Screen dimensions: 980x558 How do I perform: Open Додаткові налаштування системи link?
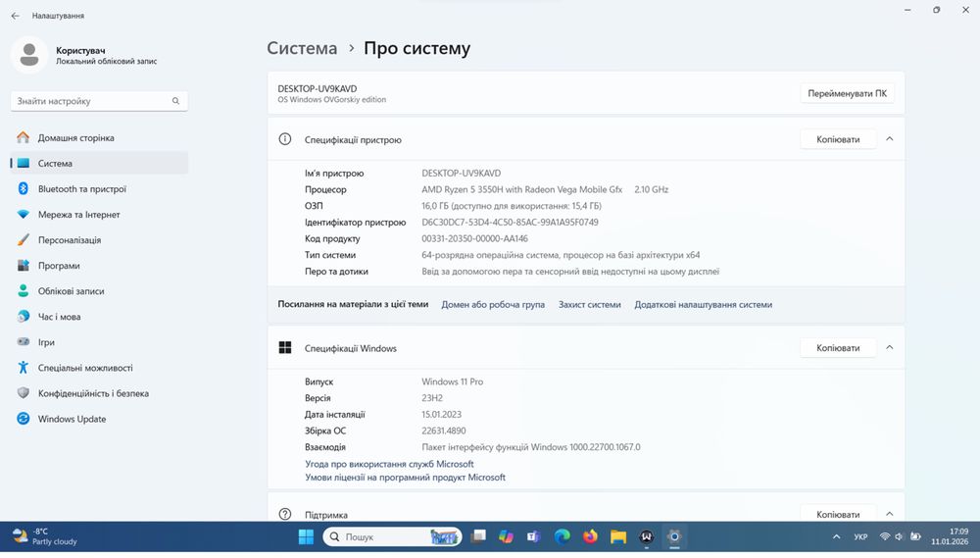pyautogui.click(x=703, y=305)
